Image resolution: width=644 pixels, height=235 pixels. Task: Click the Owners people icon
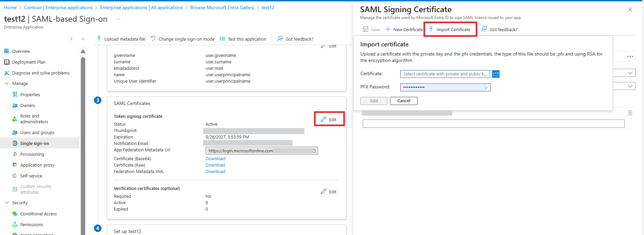15,105
